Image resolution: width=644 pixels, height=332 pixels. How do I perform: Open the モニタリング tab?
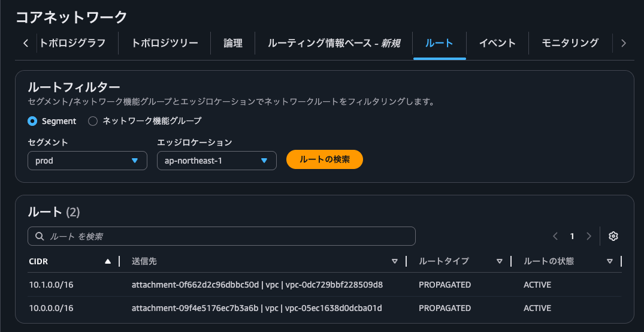(x=570, y=43)
